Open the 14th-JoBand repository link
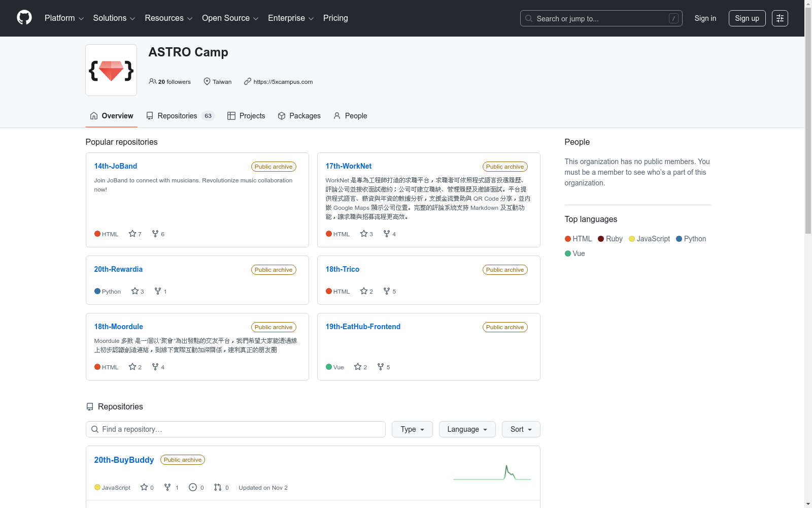812x508 pixels. [116, 166]
